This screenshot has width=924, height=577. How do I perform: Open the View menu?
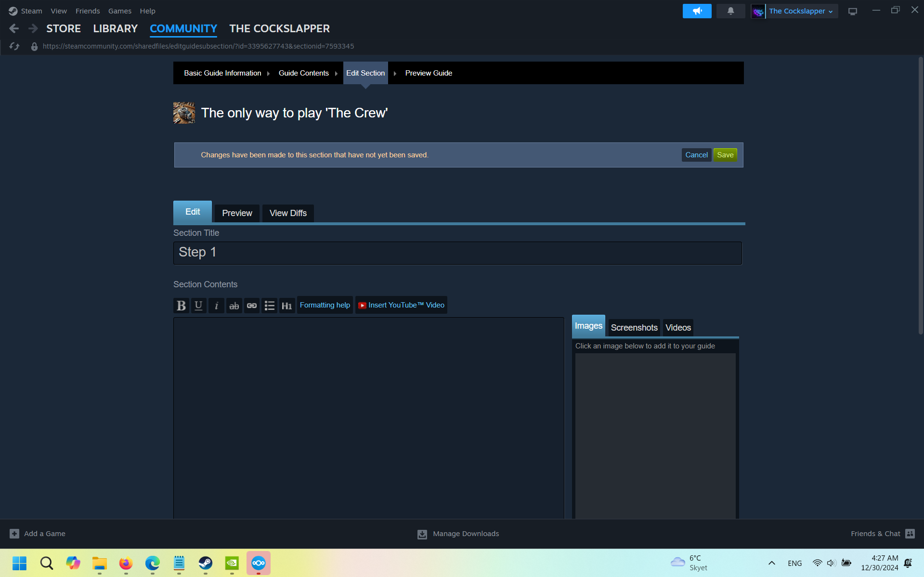59,11
